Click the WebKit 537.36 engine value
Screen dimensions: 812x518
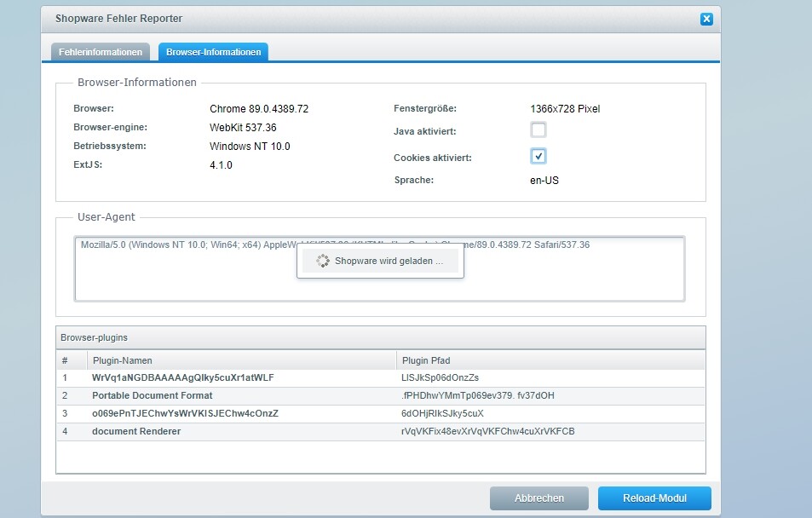pos(243,128)
